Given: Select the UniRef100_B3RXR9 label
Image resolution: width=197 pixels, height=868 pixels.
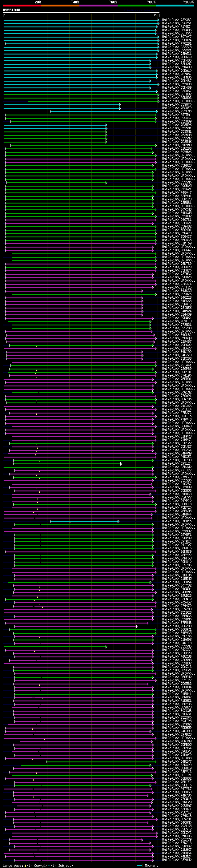Looking at the screenshot, I should [x=177, y=765].
